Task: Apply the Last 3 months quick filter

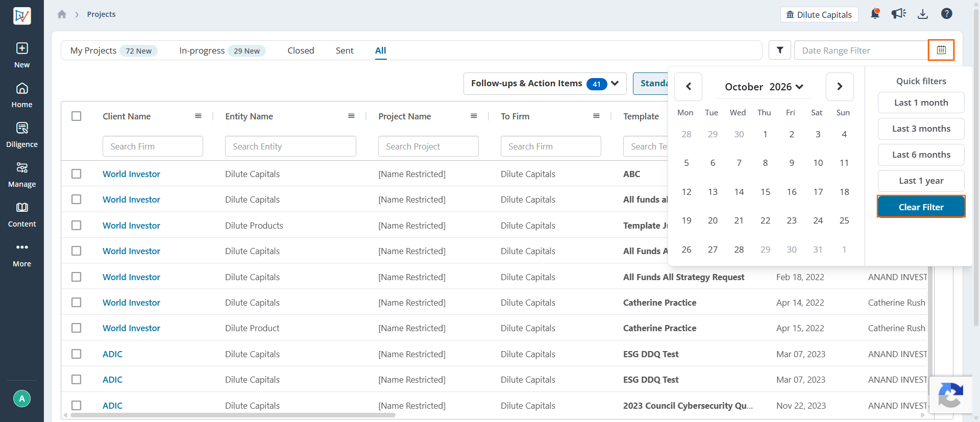Action: pyautogui.click(x=921, y=129)
